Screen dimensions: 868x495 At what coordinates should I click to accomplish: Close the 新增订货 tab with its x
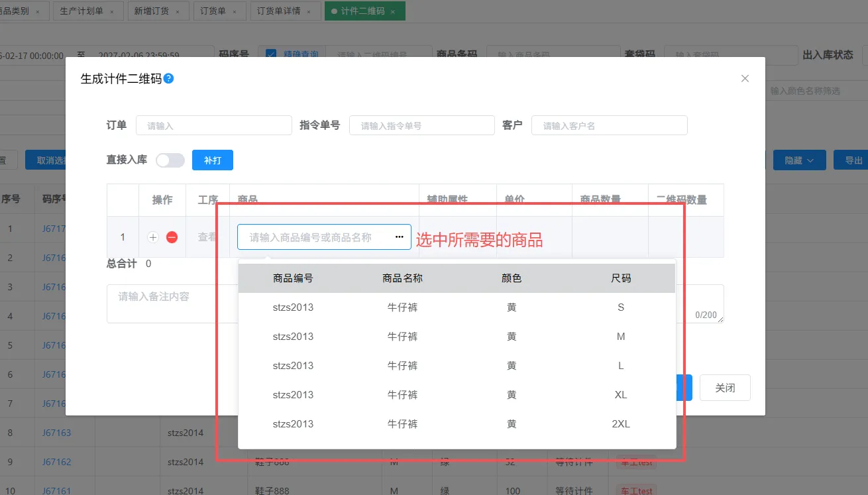click(x=178, y=12)
